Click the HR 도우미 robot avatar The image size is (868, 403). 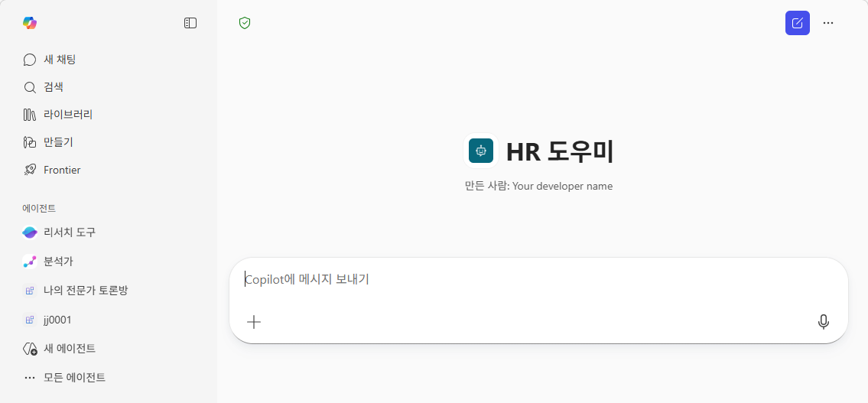point(481,151)
